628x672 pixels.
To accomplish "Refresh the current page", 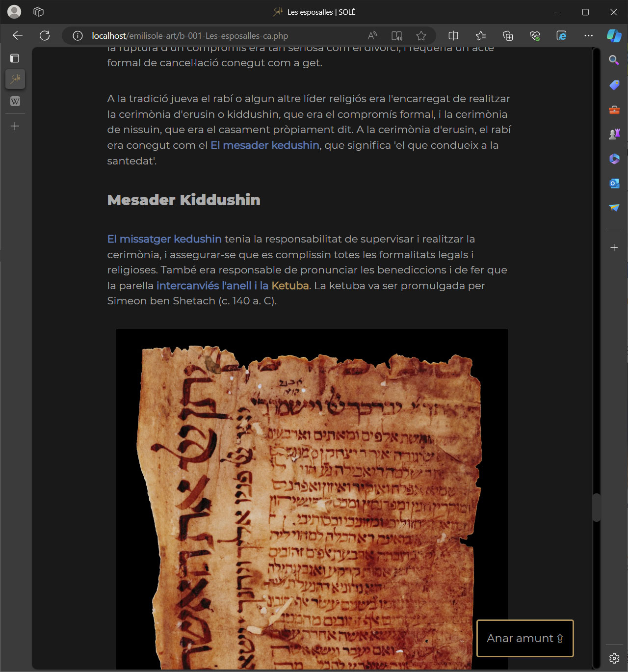I will pos(45,35).
